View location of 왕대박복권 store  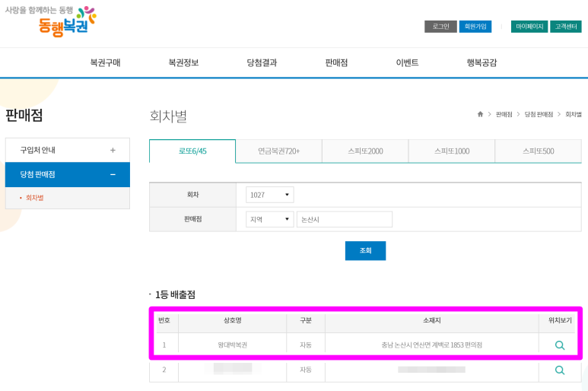560,345
